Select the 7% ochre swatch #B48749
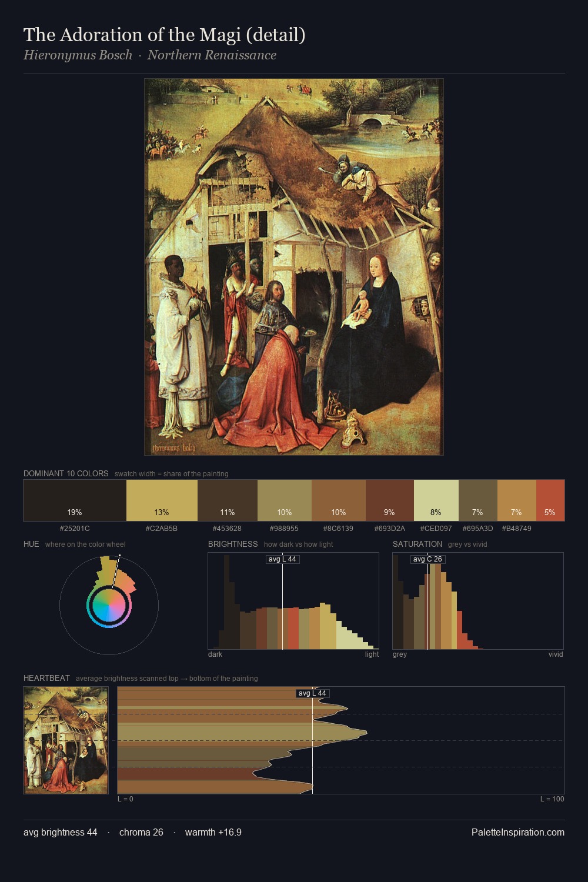Viewport: 588px width, 882px height. tap(517, 500)
